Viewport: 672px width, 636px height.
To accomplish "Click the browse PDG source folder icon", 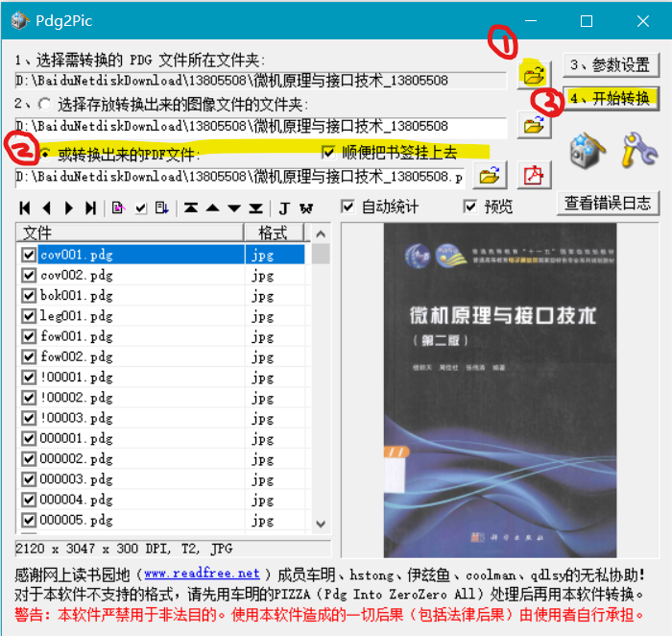I will (x=534, y=73).
